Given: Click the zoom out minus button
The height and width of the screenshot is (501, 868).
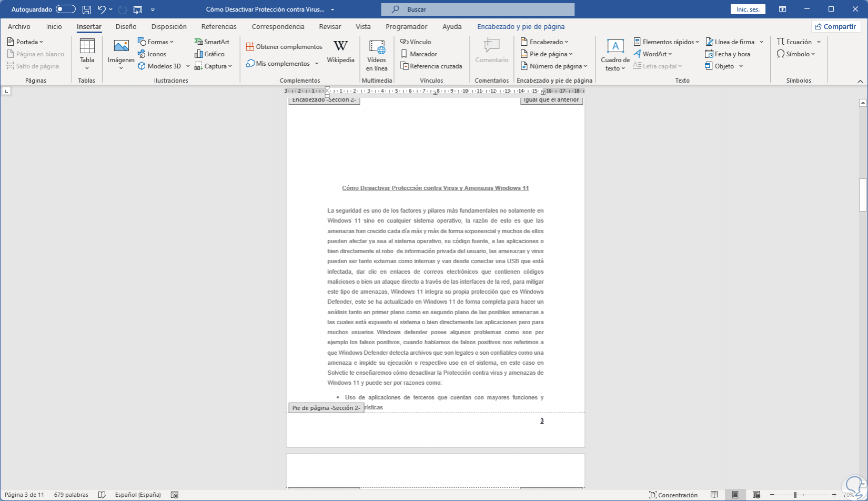Looking at the screenshot, I should tap(772, 495).
